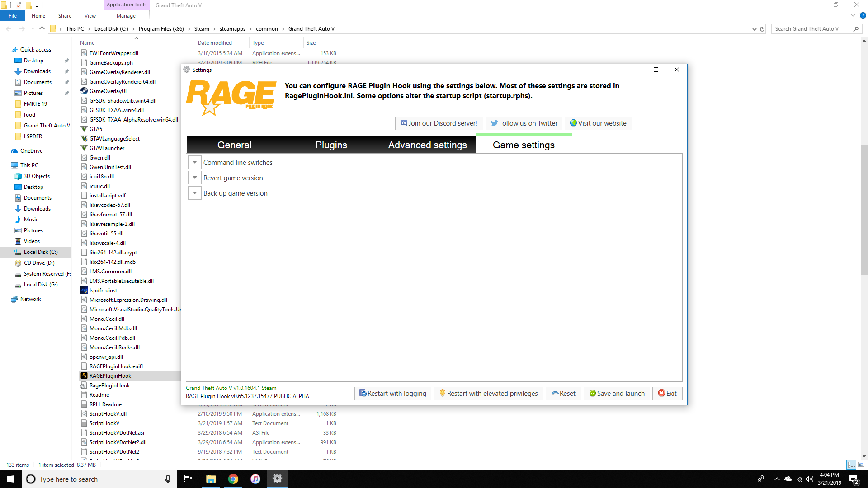Open Chrome from the taskbar
This screenshot has height=488, width=868.
[233, 479]
